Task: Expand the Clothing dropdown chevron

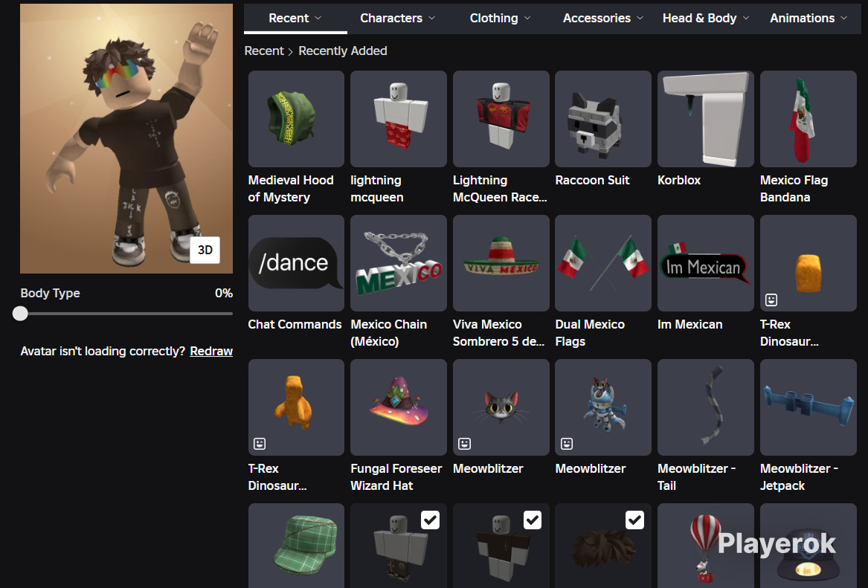Action: pyautogui.click(x=527, y=19)
